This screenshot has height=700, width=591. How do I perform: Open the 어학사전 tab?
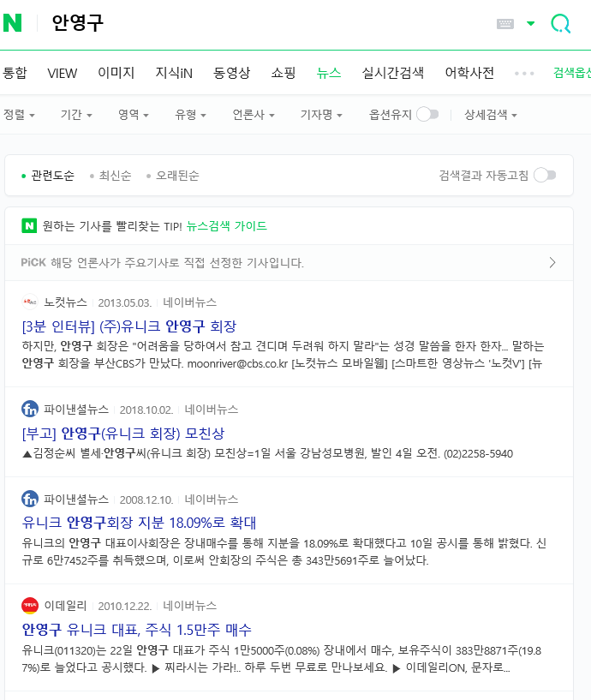click(x=469, y=73)
